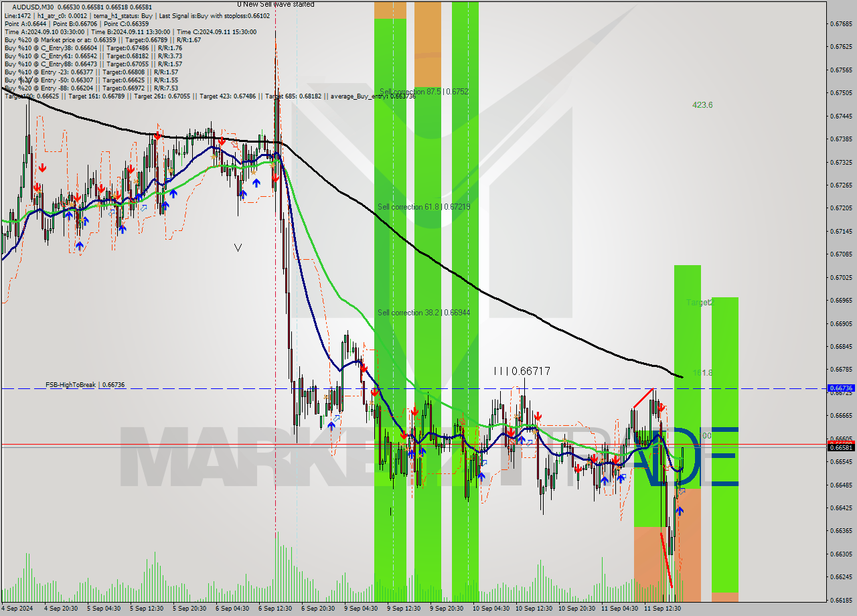Click the blue 0.66736 price tag on axis
Viewport: 857px width, 616px height.
coord(841,388)
